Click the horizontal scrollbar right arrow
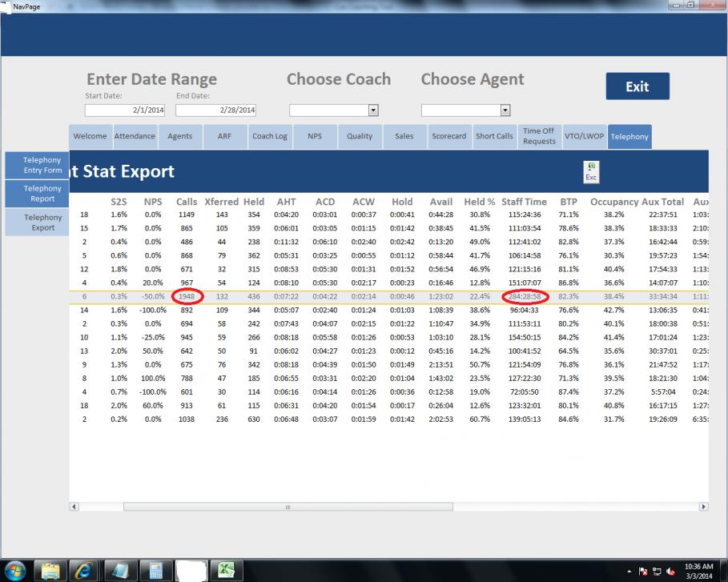The height and width of the screenshot is (582, 728). [704, 507]
